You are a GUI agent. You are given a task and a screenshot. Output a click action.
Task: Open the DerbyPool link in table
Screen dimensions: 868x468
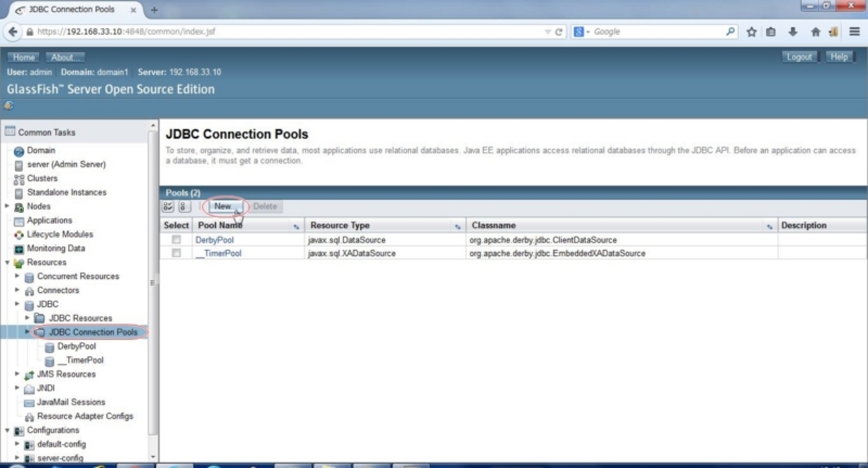coord(214,239)
